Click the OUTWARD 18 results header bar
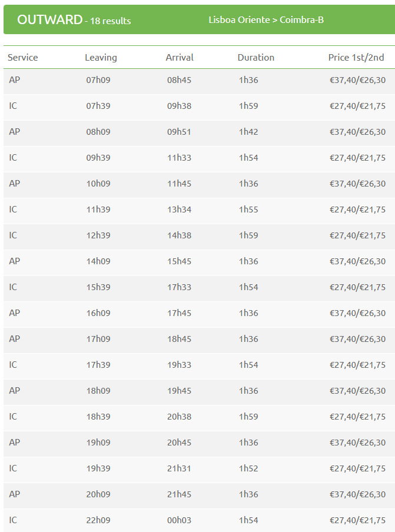 click(x=199, y=19)
